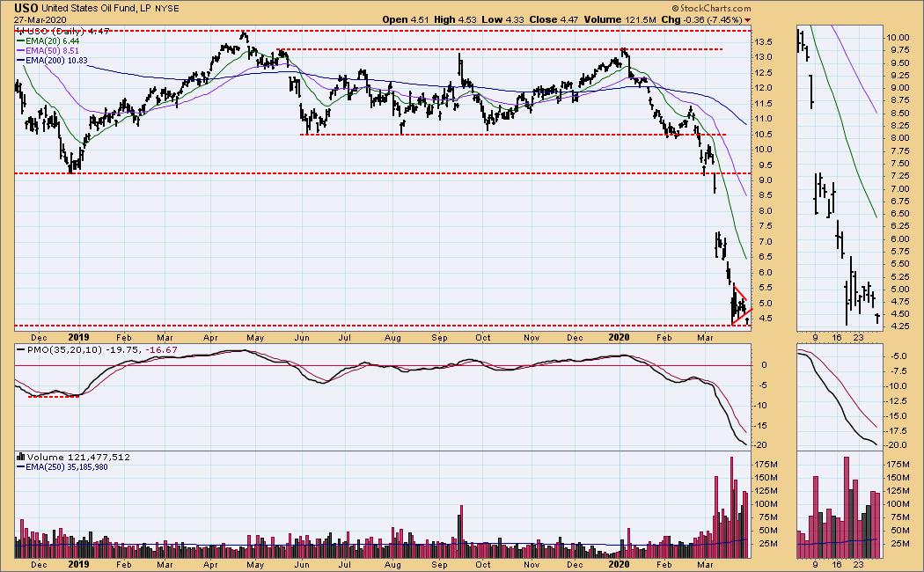Screen dimensions: 924x572
Task: Click the green EMA(20) line swatch
Action: coord(20,41)
